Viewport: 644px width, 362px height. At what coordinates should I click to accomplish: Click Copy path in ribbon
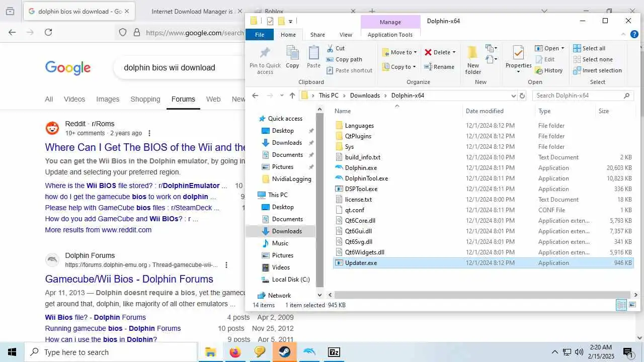pyautogui.click(x=344, y=59)
